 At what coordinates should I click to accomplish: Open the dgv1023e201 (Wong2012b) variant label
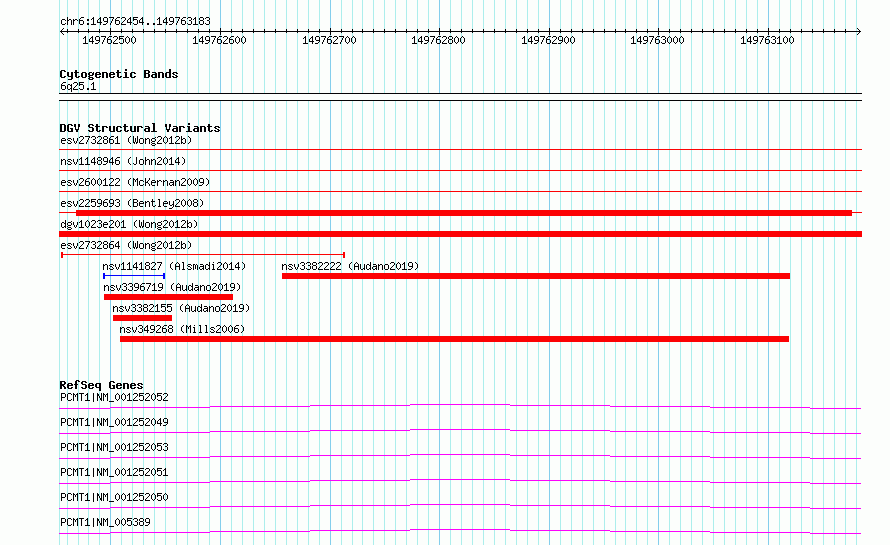pos(129,224)
